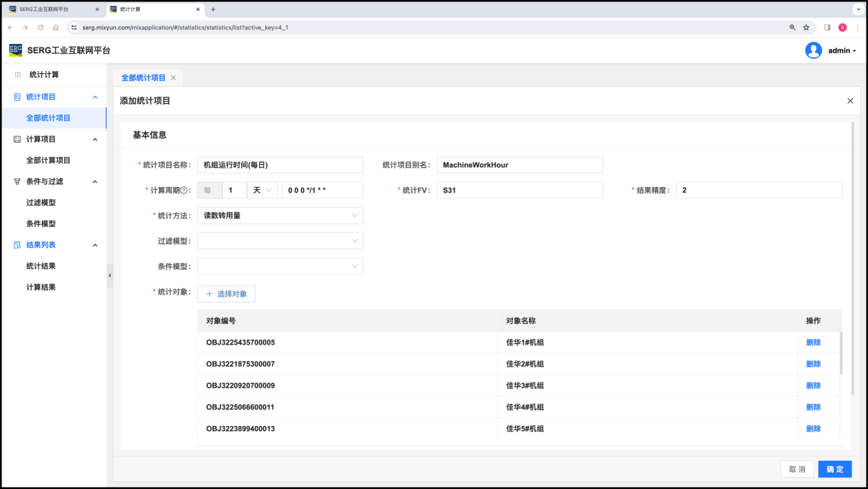
Task: Click the 选择对象 button
Action: click(226, 294)
